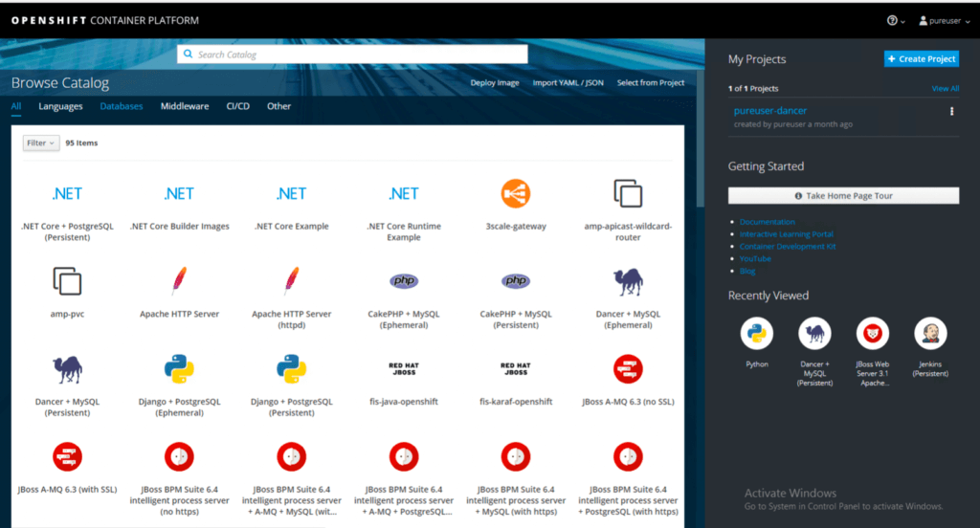Select the Apache HTTP Server feather icon

(179, 281)
